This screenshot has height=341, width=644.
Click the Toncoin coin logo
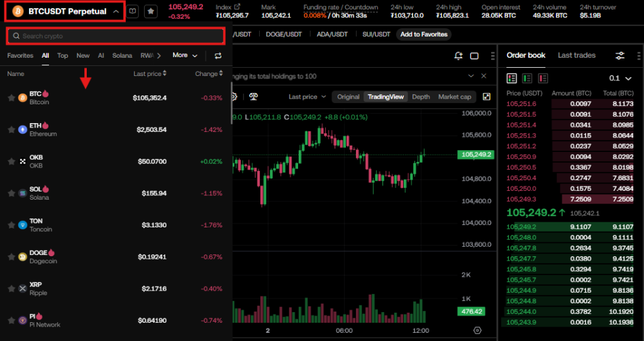(x=23, y=225)
